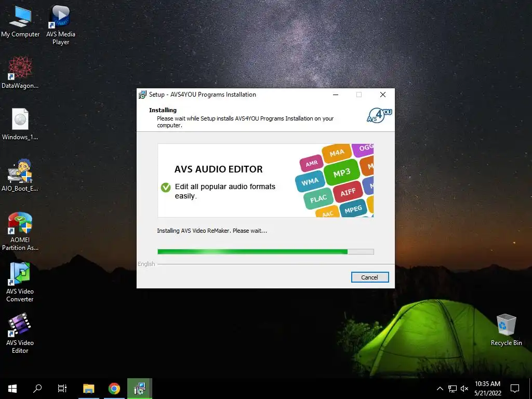532x399 pixels.
Task: Open the clock showing 10:35 AM
Action: click(487, 389)
